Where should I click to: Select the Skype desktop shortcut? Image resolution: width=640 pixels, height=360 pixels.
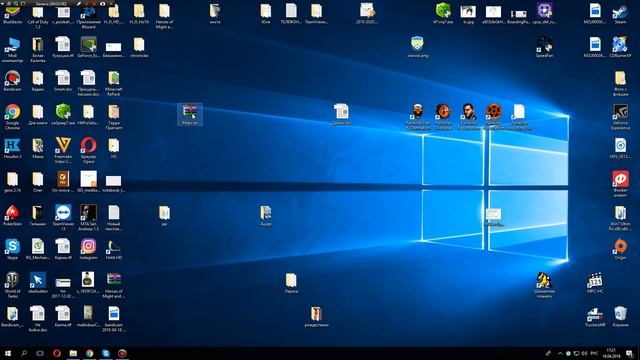coord(12,249)
